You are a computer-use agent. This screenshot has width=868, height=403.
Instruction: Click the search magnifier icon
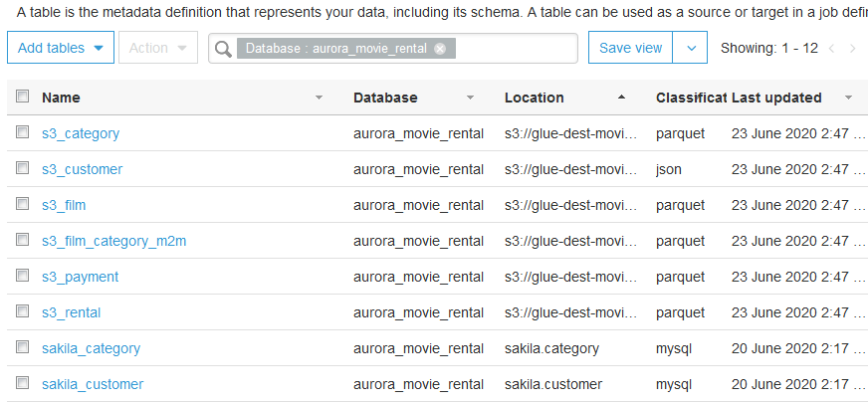[223, 49]
